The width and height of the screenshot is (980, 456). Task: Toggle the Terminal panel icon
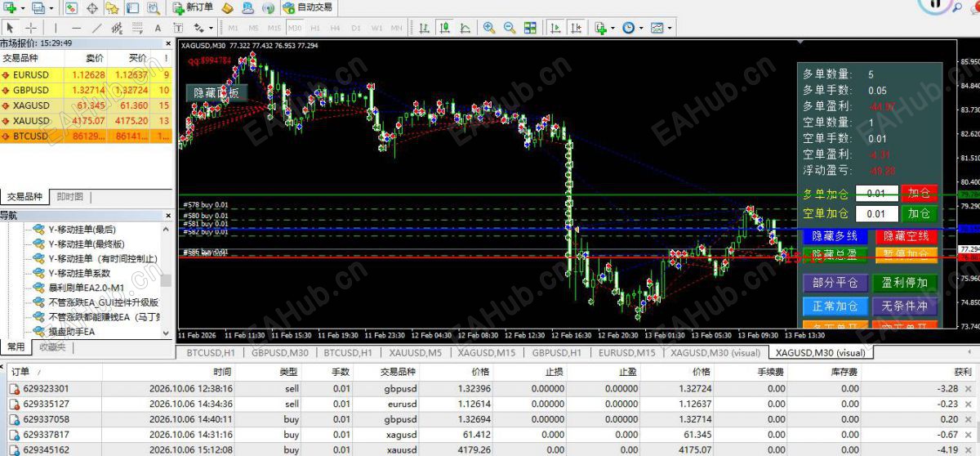(x=133, y=7)
